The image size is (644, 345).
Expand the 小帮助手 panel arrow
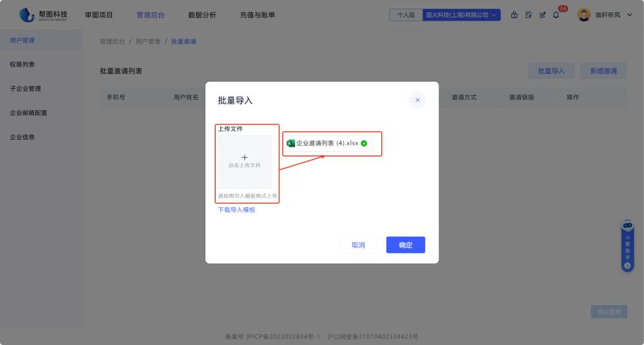(x=627, y=266)
